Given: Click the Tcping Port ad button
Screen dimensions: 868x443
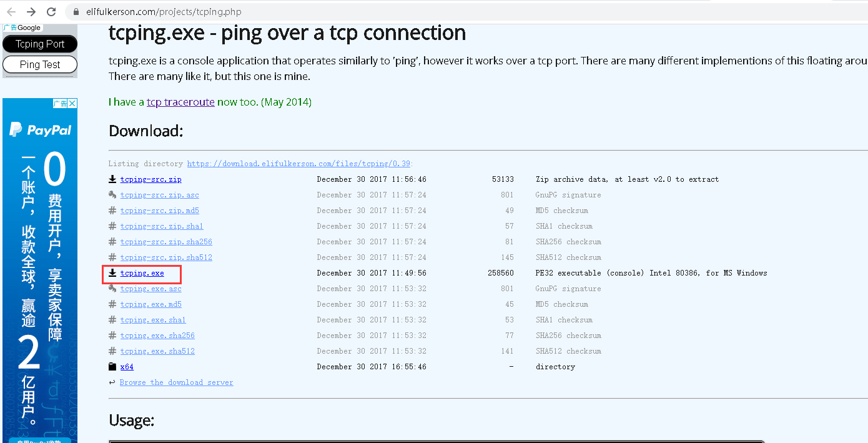Looking at the screenshot, I should [x=40, y=44].
